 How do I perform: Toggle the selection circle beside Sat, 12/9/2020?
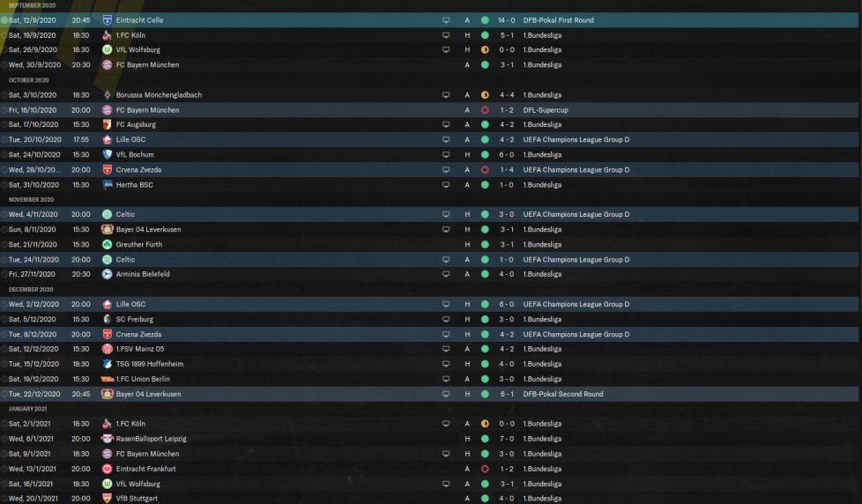pyautogui.click(x=4, y=19)
